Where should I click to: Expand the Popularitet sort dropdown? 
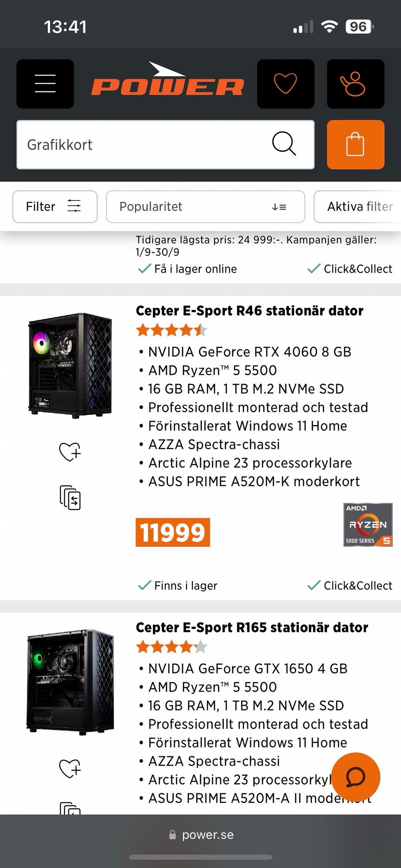[205, 207]
